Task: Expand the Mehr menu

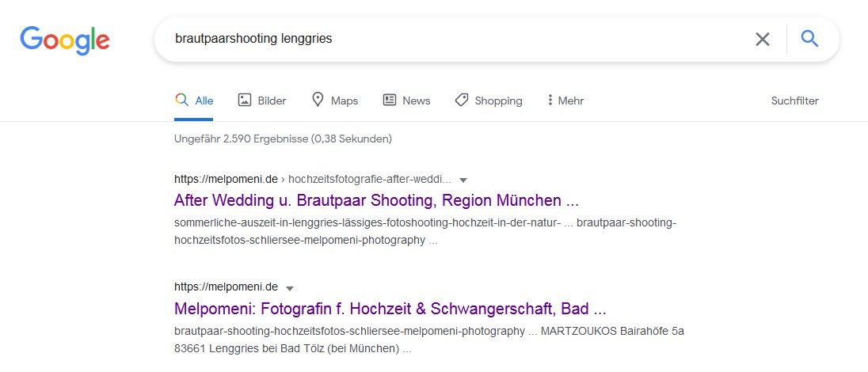Action: coord(565,101)
